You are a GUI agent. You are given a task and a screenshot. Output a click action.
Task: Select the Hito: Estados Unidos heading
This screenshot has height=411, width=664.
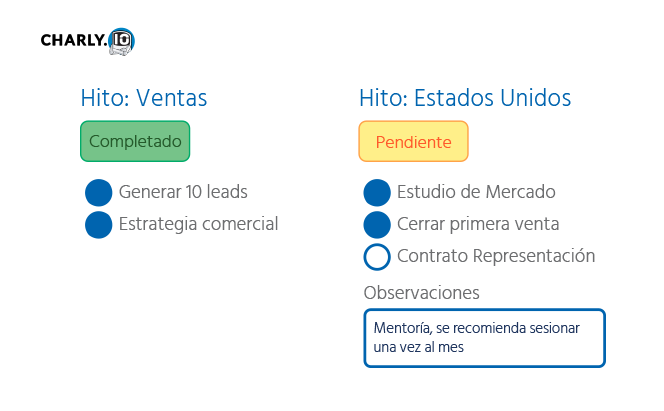coord(465,98)
